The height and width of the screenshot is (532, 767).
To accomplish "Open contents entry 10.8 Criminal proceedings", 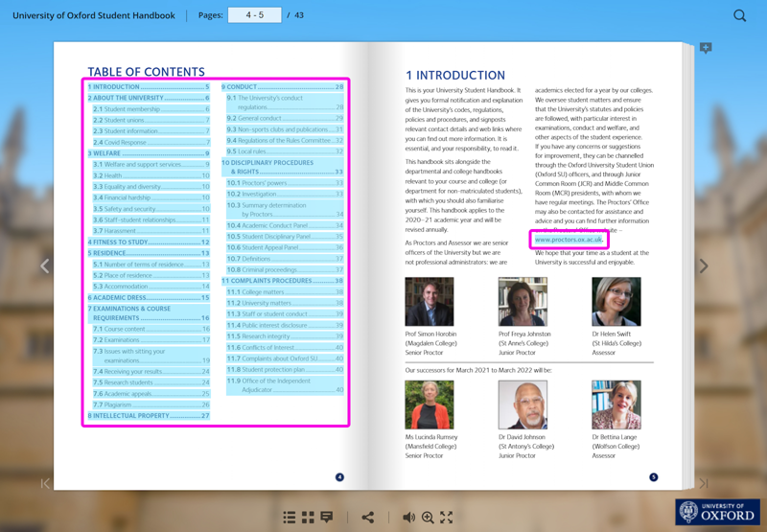I will [x=285, y=270].
